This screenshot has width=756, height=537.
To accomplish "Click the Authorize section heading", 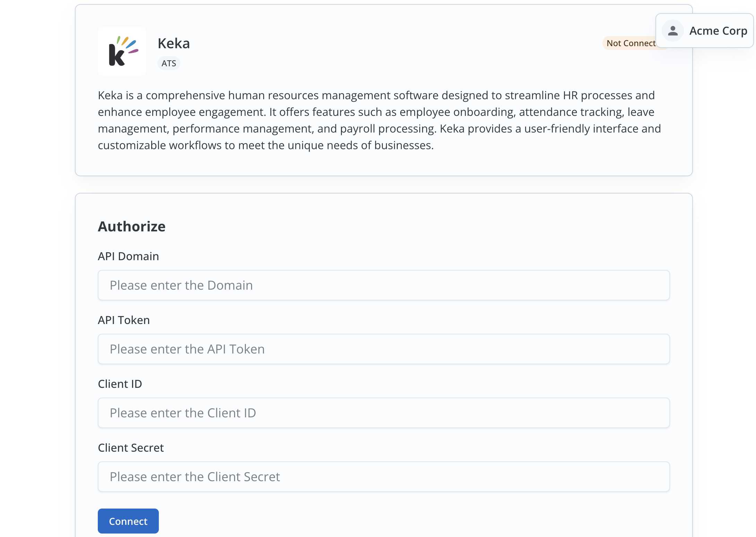I will coord(132,226).
